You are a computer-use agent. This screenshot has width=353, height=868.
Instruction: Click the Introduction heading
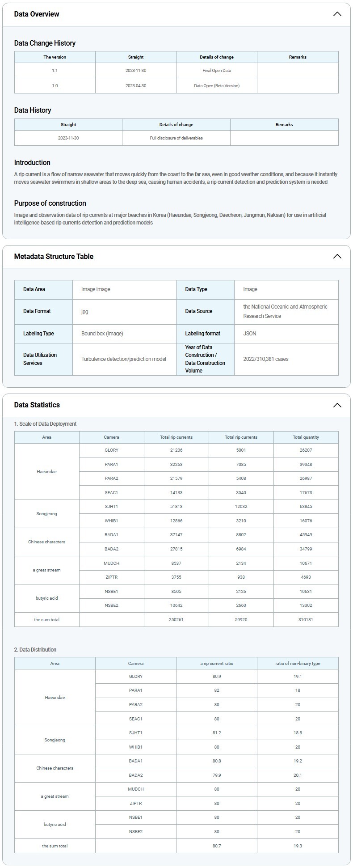(32, 162)
